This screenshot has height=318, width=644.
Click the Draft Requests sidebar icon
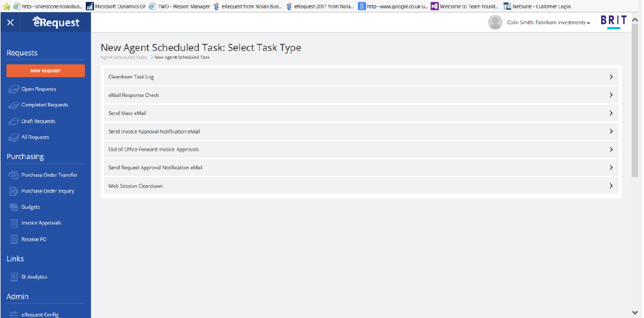(x=14, y=122)
